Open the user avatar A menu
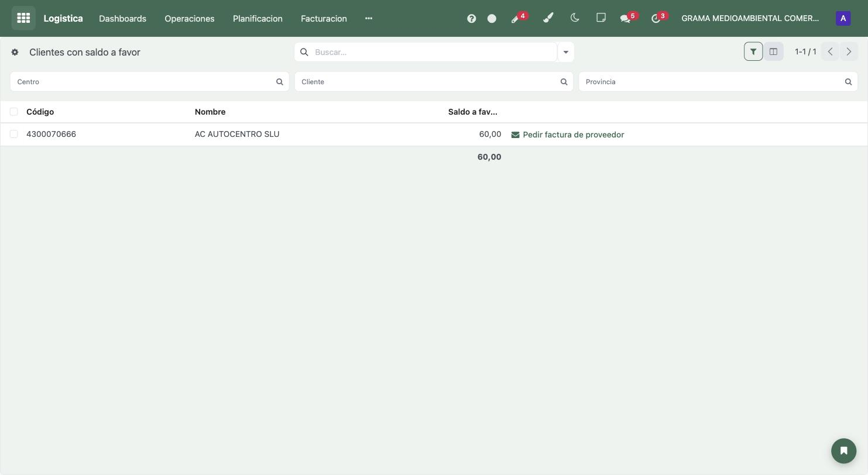This screenshot has width=868, height=475. pyautogui.click(x=843, y=18)
